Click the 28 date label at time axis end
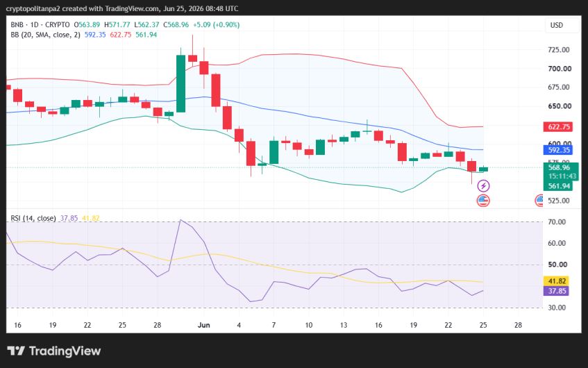 518,325
